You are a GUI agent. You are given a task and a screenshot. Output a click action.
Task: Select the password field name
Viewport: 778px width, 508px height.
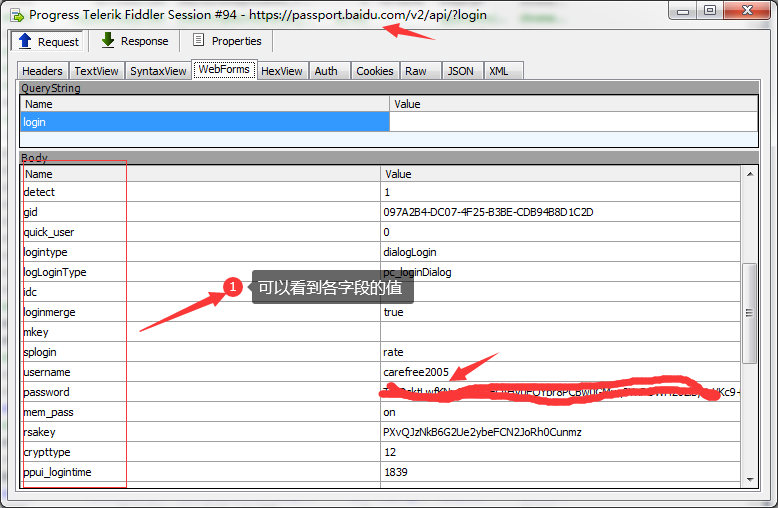46,392
